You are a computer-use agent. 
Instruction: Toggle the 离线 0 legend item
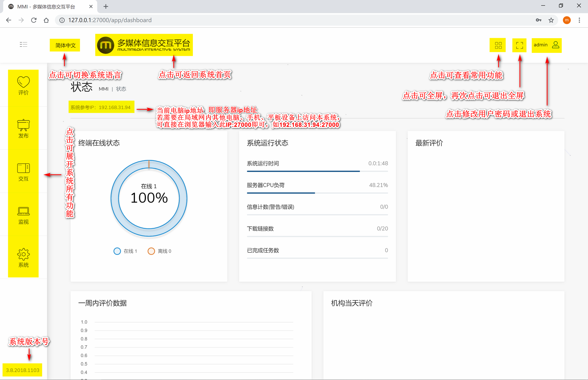click(160, 251)
